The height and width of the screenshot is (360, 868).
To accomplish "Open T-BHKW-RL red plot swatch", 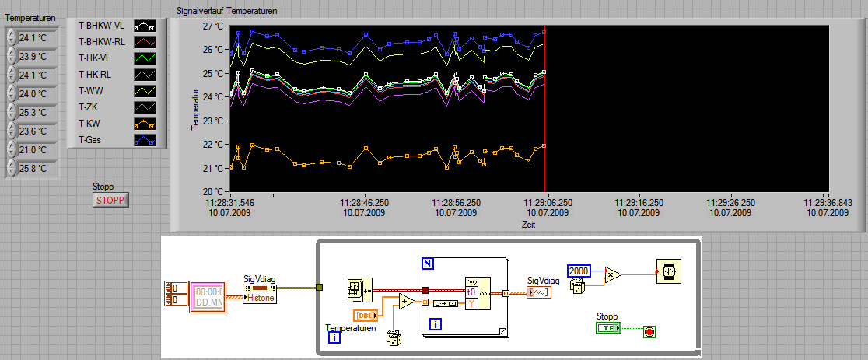I will (x=145, y=41).
